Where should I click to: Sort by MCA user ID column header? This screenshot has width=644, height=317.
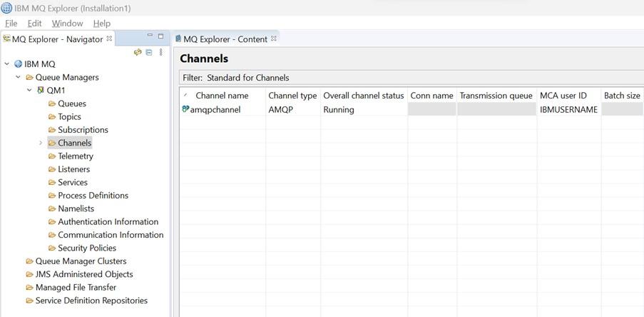click(x=569, y=96)
